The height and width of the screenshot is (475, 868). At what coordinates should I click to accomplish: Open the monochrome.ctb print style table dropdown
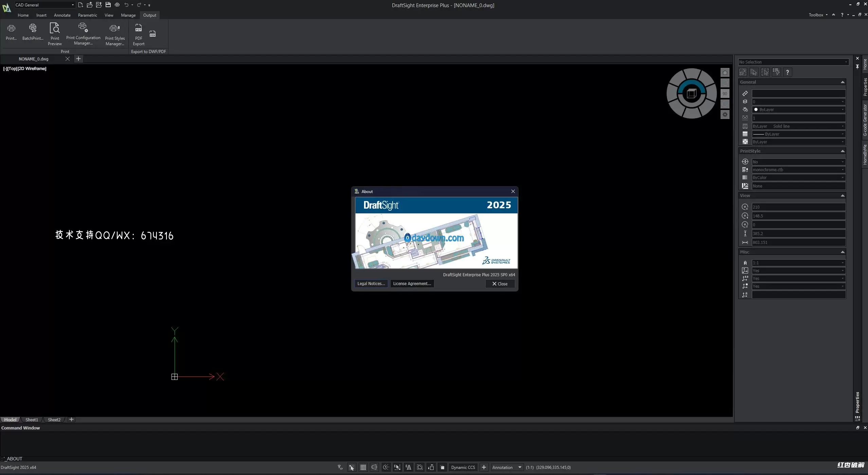click(x=798, y=170)
